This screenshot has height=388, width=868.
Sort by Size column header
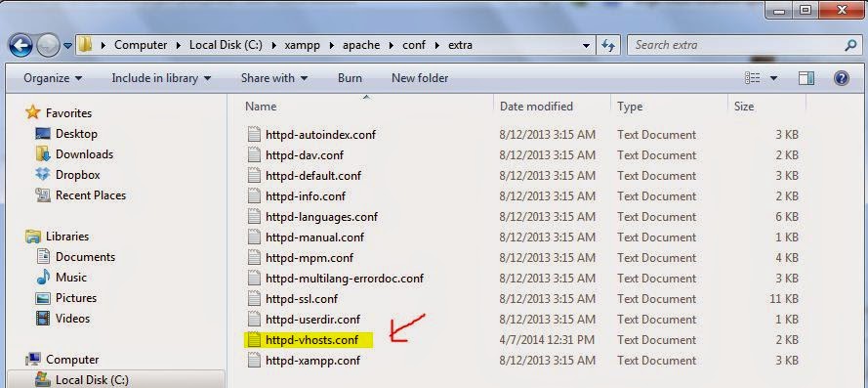pyautogui.click(x=743, y=107)
